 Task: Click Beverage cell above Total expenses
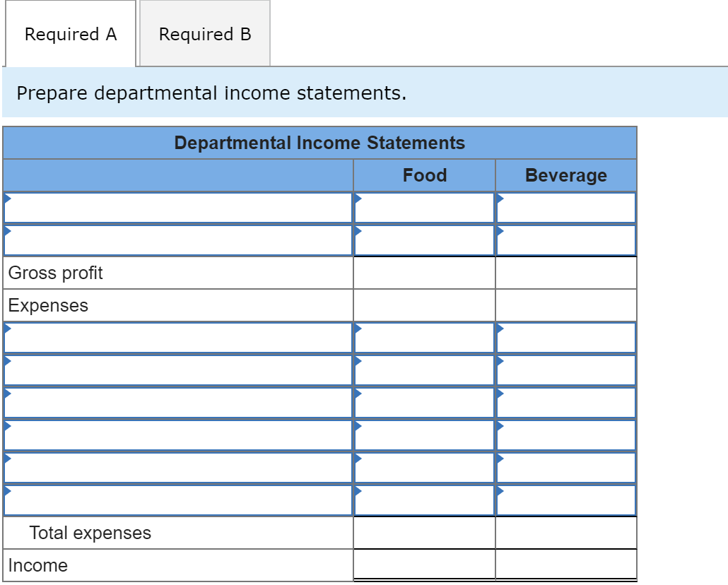pos(566,500)
